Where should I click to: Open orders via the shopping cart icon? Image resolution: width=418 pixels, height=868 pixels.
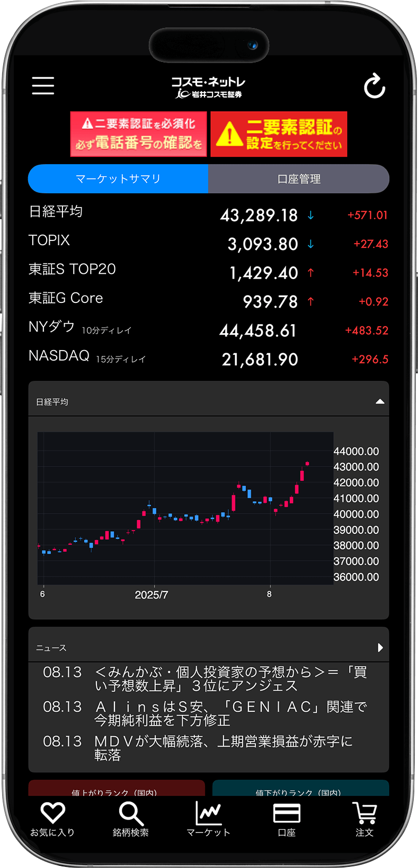point(364,818)
